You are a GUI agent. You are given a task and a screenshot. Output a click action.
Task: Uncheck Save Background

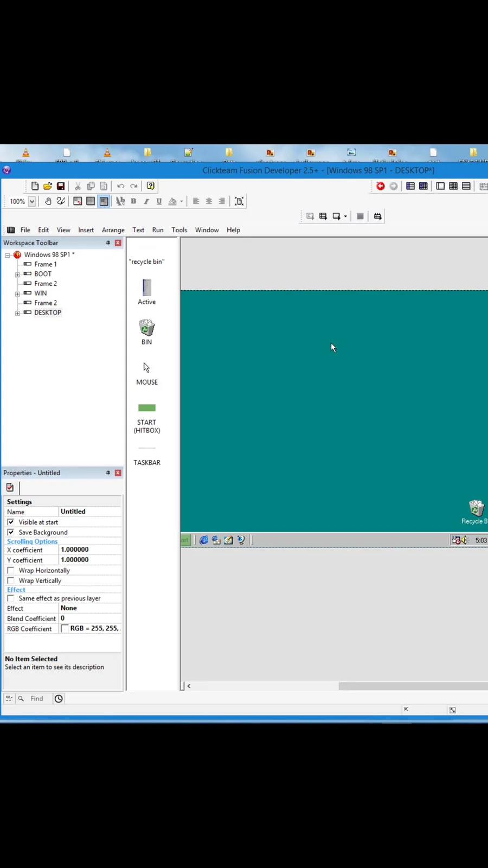tap(11, 532)
